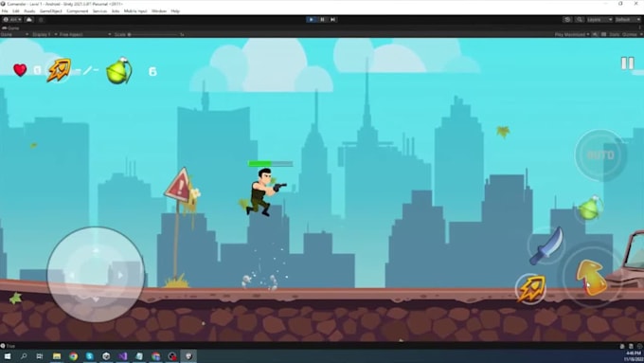Open the Assets menu
Viewport: 644px width, 363px height.
pos(29,11)
